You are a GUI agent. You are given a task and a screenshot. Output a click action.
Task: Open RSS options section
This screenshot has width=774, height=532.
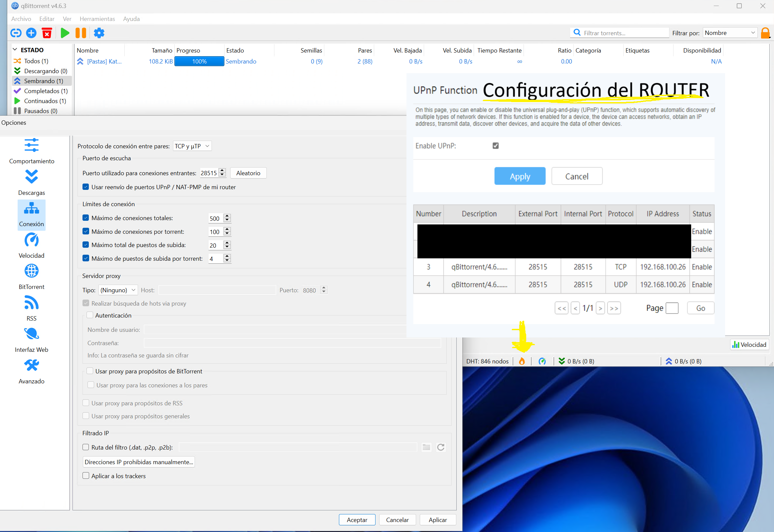(31, 309)
